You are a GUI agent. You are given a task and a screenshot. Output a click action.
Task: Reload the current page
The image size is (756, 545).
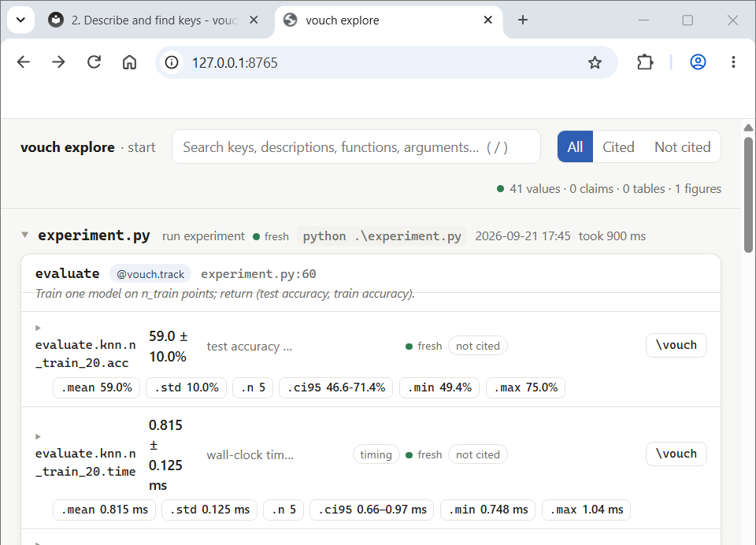(94, 62)
